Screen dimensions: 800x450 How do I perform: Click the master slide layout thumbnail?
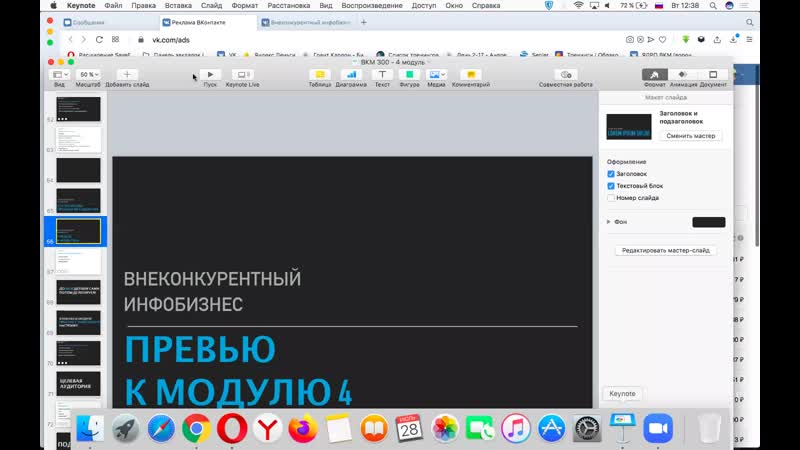tap(629, 127)
